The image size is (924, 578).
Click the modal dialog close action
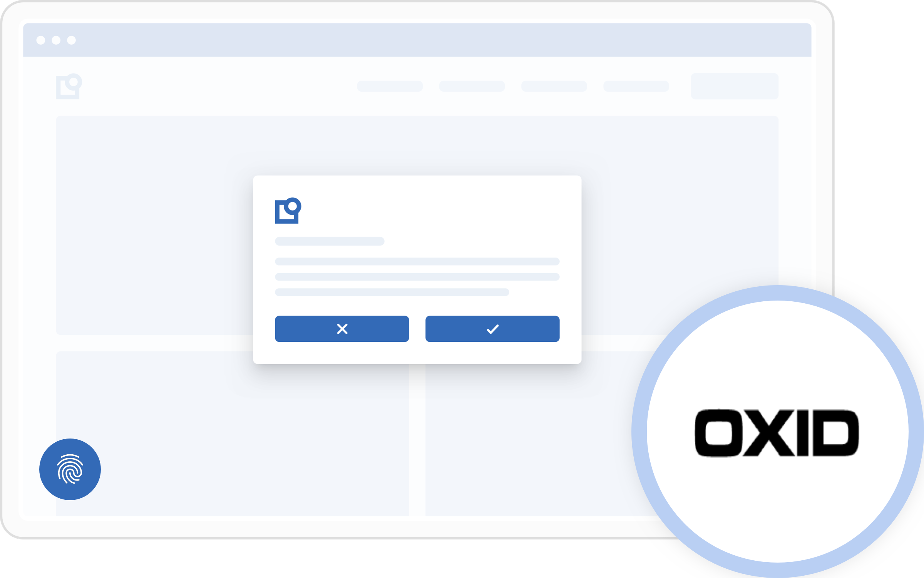(x=342, y=328)
